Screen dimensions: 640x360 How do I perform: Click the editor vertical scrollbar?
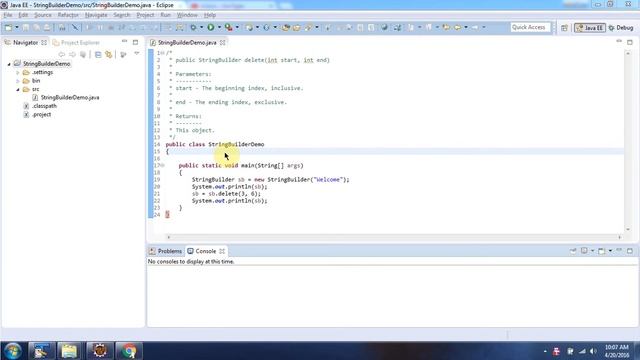click(x=628, y=141)
